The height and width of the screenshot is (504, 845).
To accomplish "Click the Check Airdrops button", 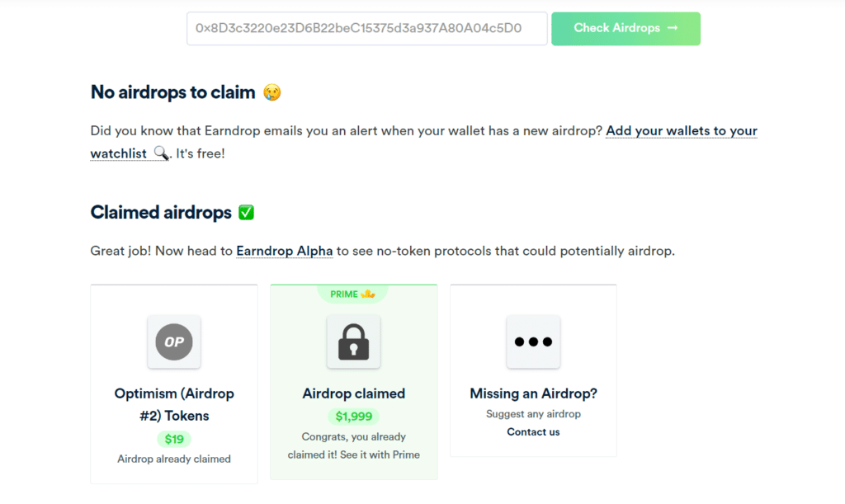I will 625,29.
